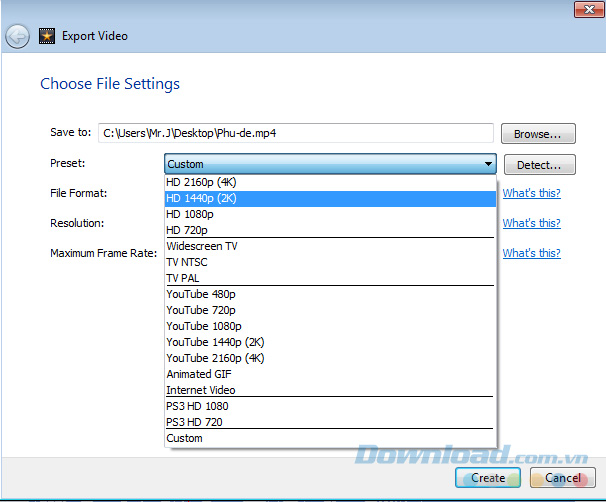
Task: Click the back arrow button
Action: pos(17,37)
